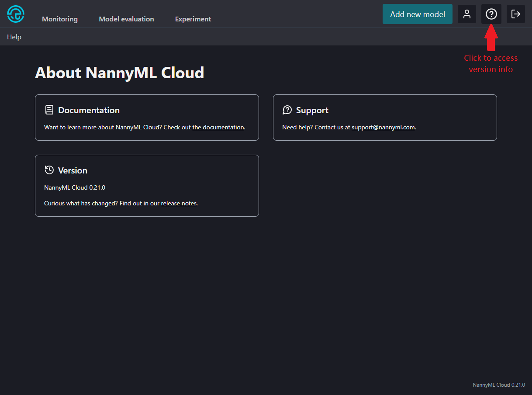532x395 pixels.
Task: Click the Help breadcrumb label
Action: [x=14, y=37]
